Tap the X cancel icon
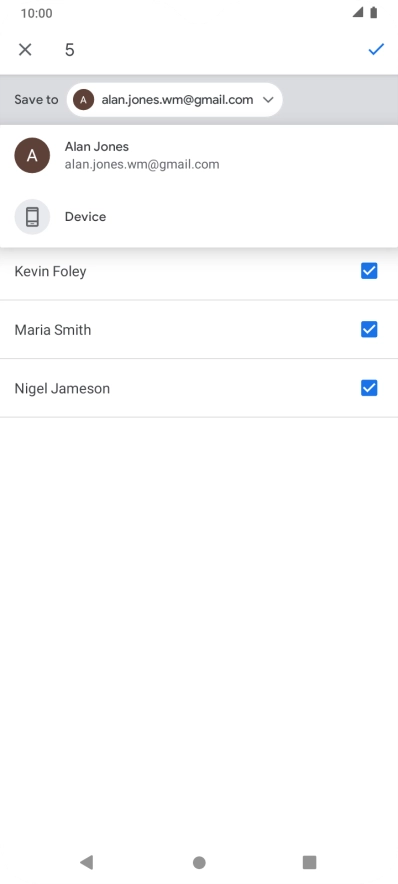 (25, 50)
